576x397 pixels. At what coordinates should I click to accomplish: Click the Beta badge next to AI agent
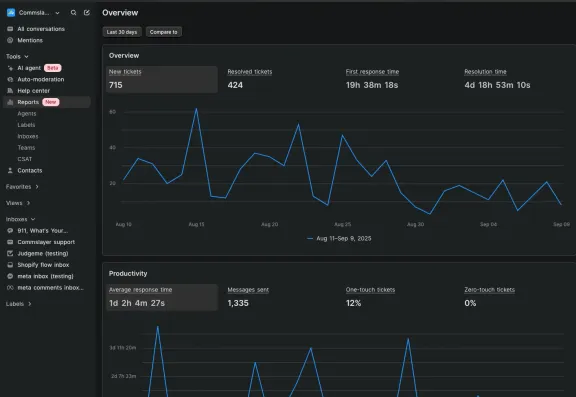53,68
